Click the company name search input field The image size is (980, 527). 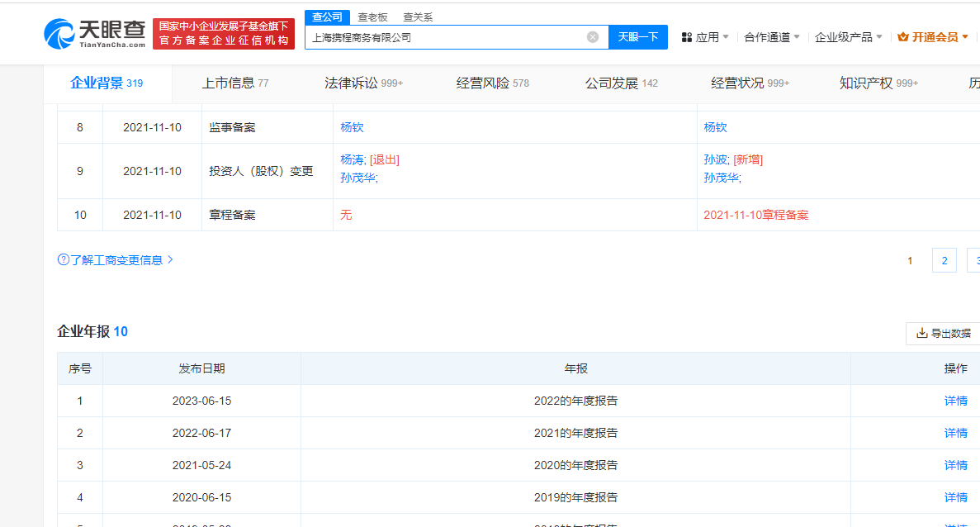[x=446, y=37]
